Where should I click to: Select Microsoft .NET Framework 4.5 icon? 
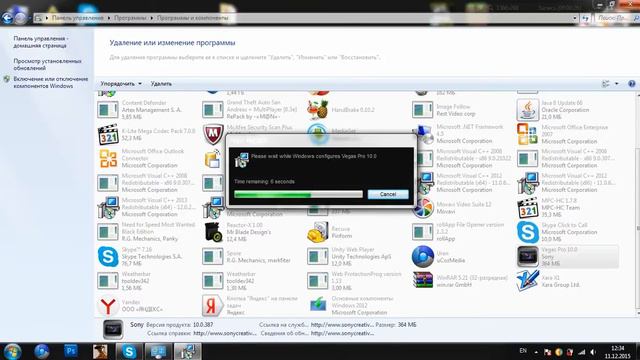click(x=424, y=134)
